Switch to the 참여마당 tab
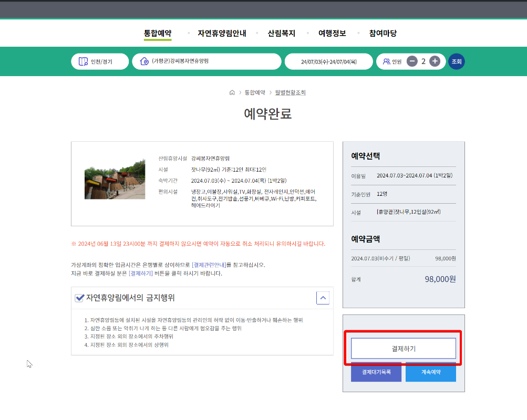 383,33
